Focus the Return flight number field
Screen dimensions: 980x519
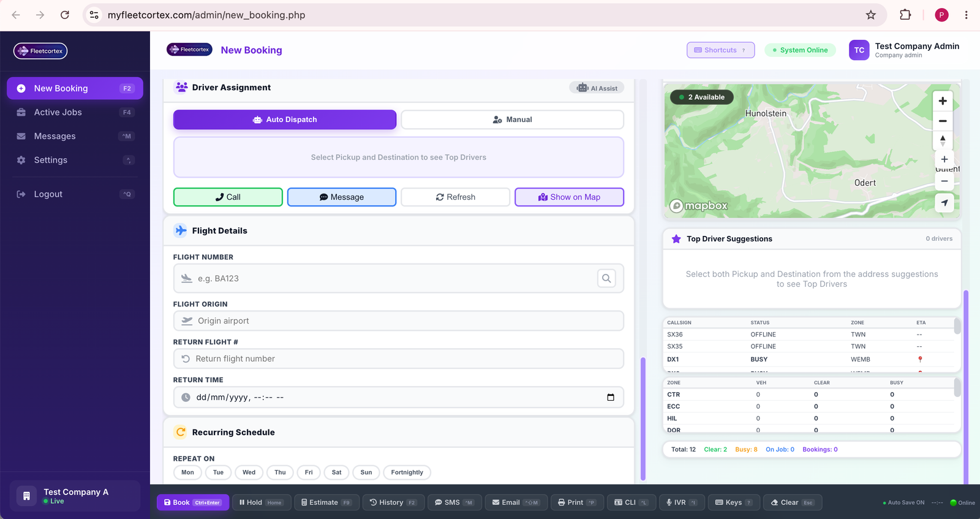coord(399,359)
